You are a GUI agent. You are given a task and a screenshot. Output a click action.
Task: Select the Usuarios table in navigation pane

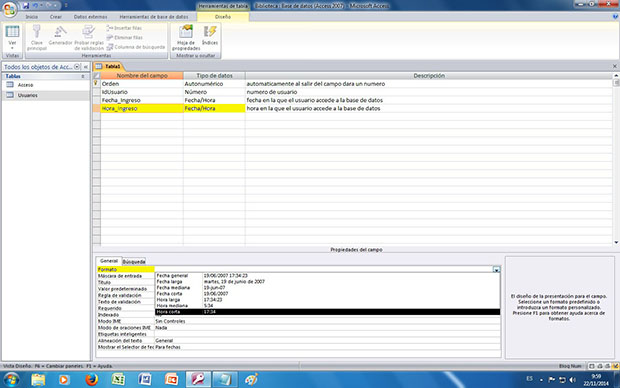pos(28,95)
